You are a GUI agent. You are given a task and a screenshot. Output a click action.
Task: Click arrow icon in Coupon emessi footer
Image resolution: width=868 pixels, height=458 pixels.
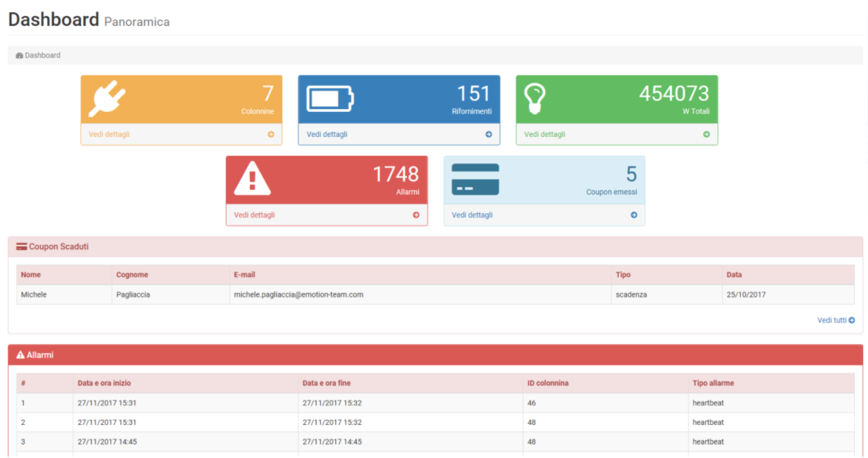[x=633, y=215]
